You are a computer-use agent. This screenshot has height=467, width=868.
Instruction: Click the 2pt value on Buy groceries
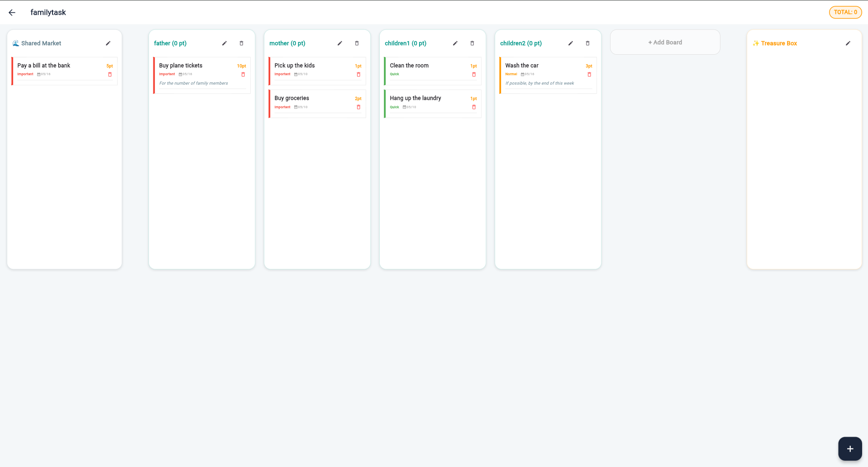(358, 99)
